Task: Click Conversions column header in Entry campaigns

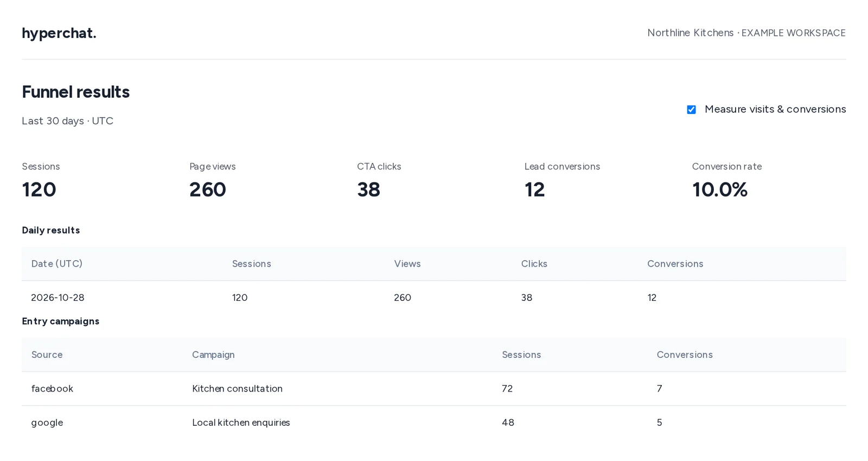Action: 685,355
